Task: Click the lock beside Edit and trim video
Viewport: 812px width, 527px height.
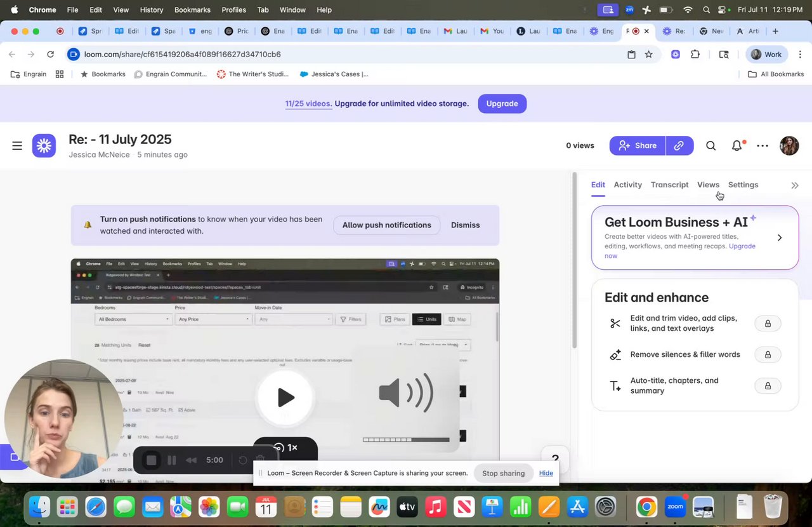Action: click(768, 324)
